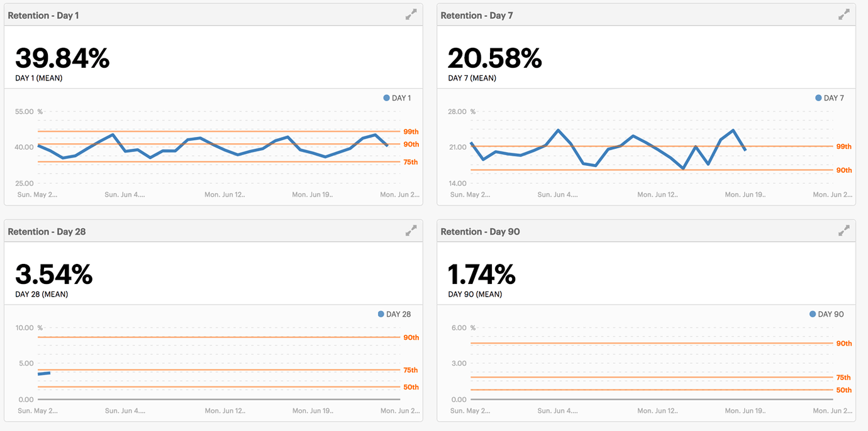Expand the Retention - Day 7 panel

click(843, 15)
